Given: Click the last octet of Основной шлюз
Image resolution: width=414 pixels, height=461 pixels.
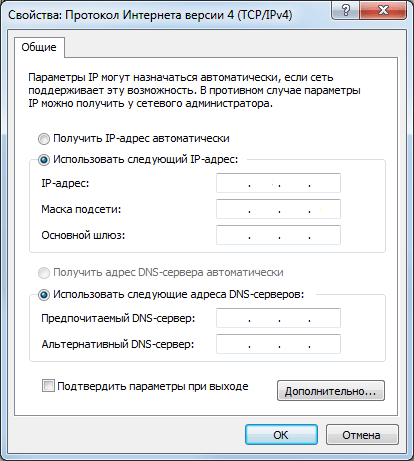Looking at the screenshot, I should click(325, 235).
